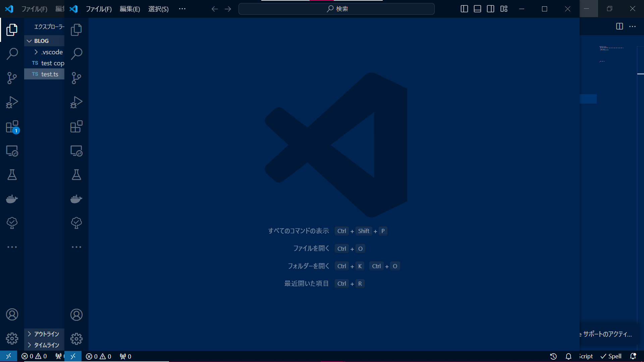The width and height of the screenshot is (644, 362).
Task: Open Remote Explorer in front window activity bar
Action: point(76,151)
